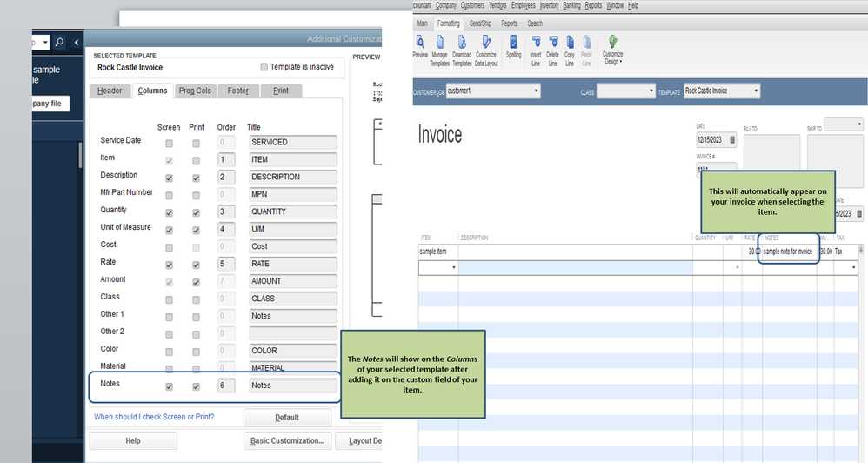Open the Main ribbon tab

(423, 23)
